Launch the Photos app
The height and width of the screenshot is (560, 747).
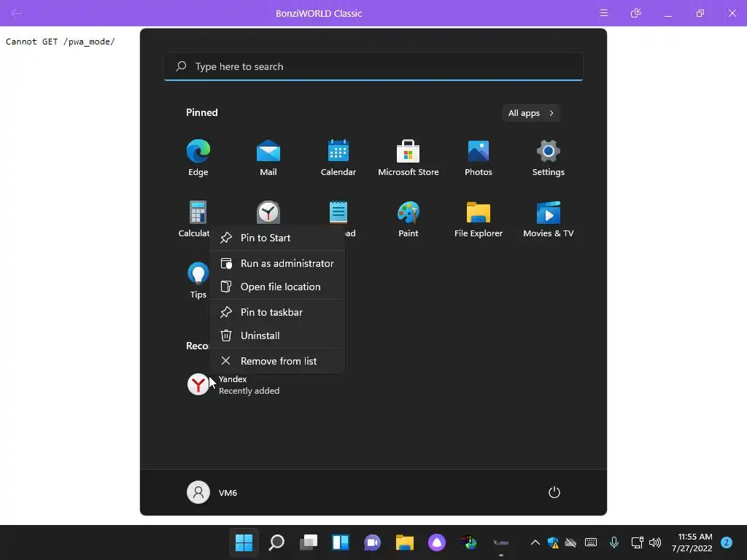479,157
